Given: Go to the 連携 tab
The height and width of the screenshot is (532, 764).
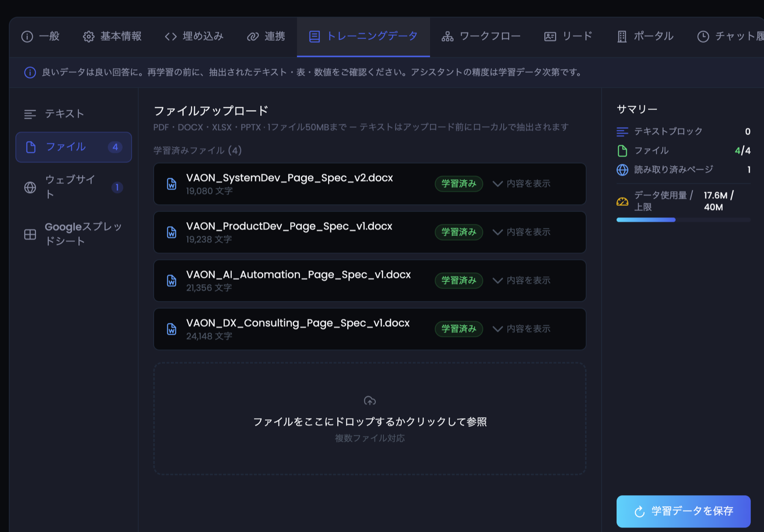Looking at the screenshot, I should [x=266, y=36].
